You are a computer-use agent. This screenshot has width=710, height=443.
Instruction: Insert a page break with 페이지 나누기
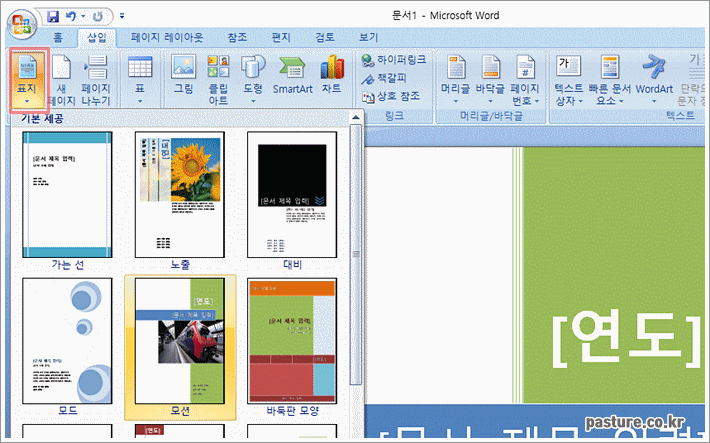[x=96, y=80]
